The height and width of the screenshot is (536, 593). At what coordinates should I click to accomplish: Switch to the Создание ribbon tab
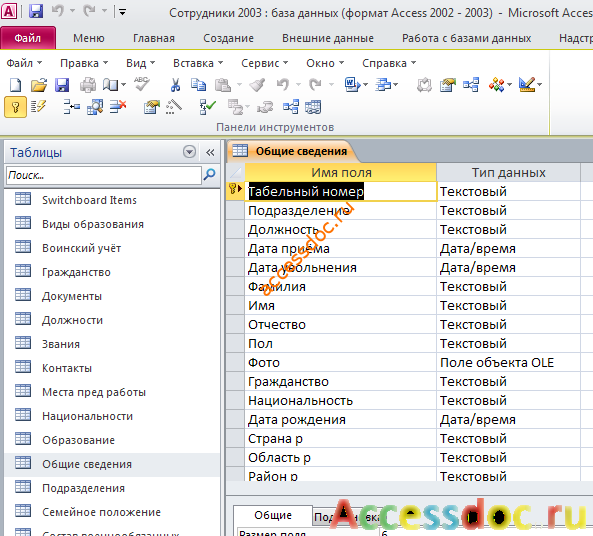pyautogui.click(x=228, y=38)
